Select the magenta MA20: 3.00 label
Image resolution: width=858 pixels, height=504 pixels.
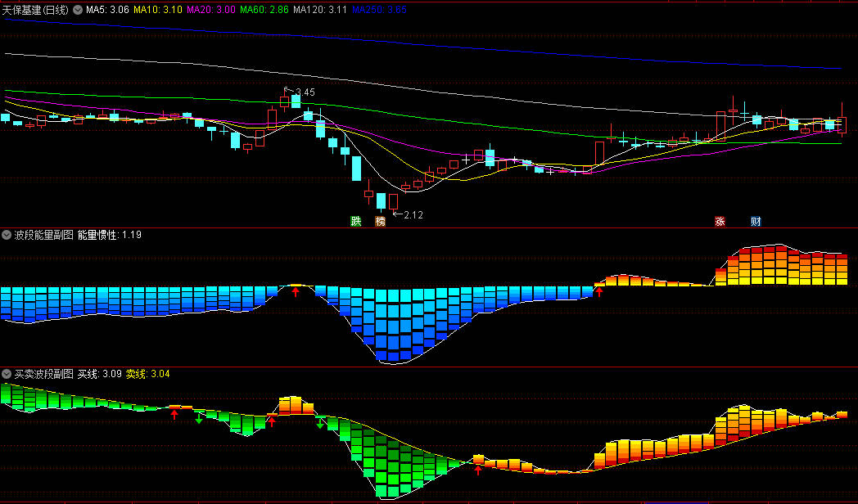point(210,10)
